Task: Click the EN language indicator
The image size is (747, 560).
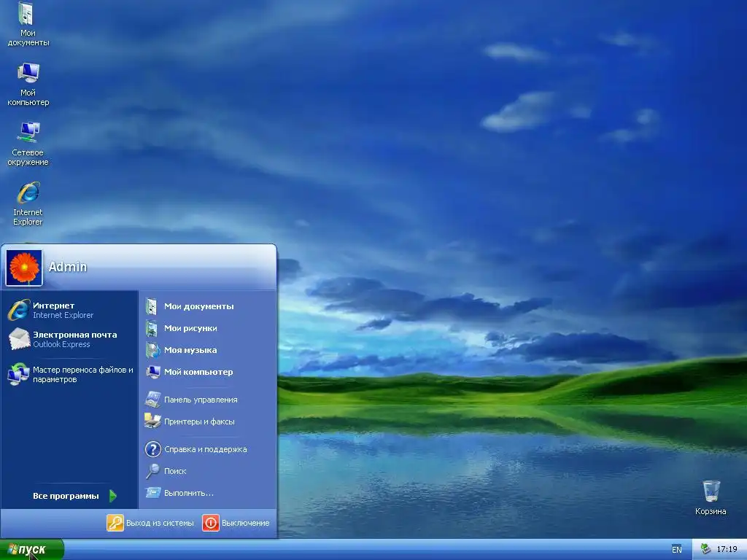Action: click(x=676, y=550)
